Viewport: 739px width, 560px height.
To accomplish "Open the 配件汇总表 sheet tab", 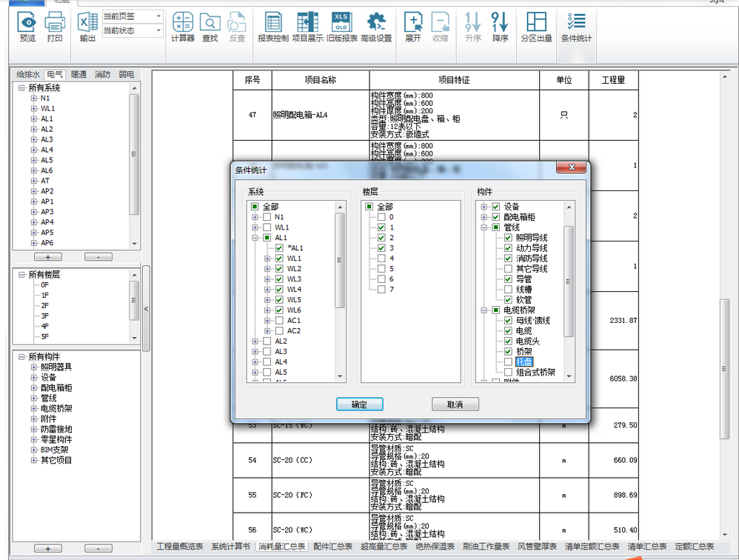I will coord(332,547).
